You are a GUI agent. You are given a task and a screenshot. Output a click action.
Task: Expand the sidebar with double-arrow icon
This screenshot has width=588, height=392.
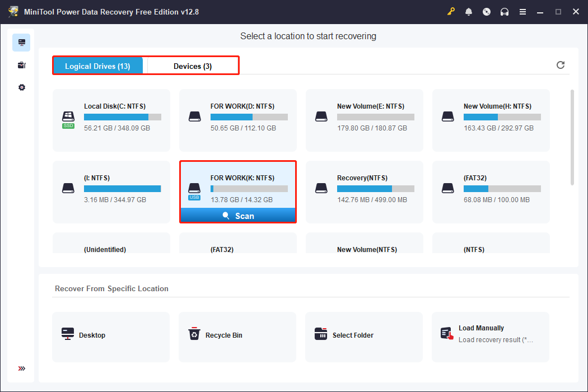point(21,368)
